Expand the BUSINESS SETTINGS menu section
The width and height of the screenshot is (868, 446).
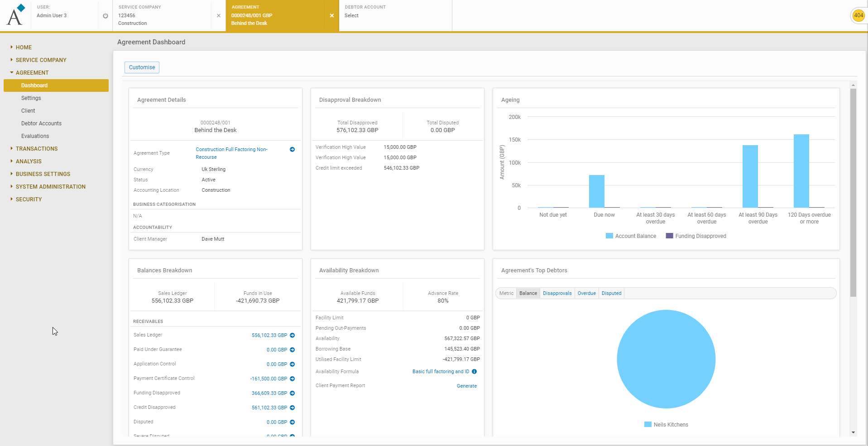point(43,174)
